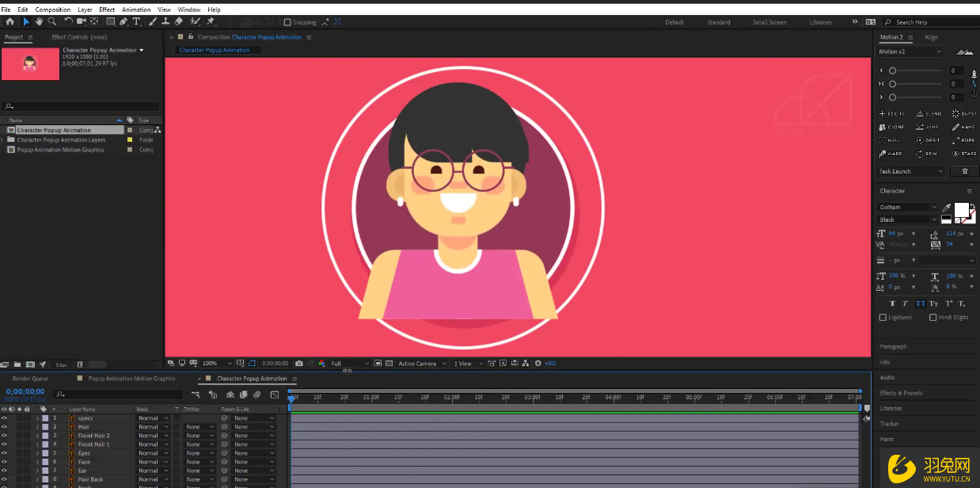This screenshot has width=980, height=488.
Task: Click the Home icon in toolbar
Action: coord(9,22)
